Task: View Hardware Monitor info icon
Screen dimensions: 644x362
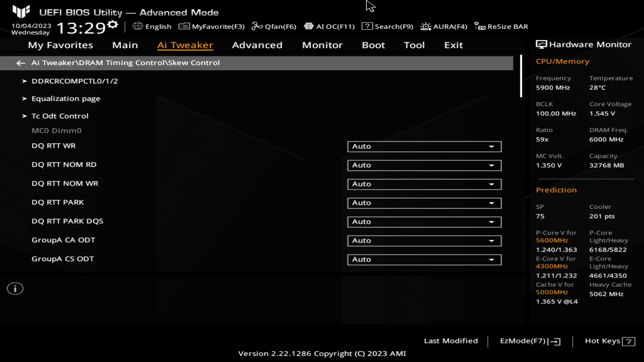Action: pyautogui.click(x=540, y=44)
